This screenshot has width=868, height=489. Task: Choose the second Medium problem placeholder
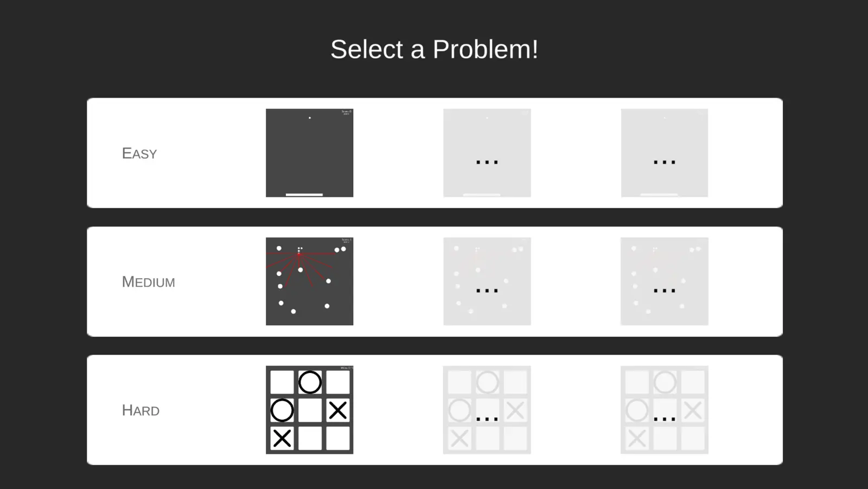click(x=487, y=281)
